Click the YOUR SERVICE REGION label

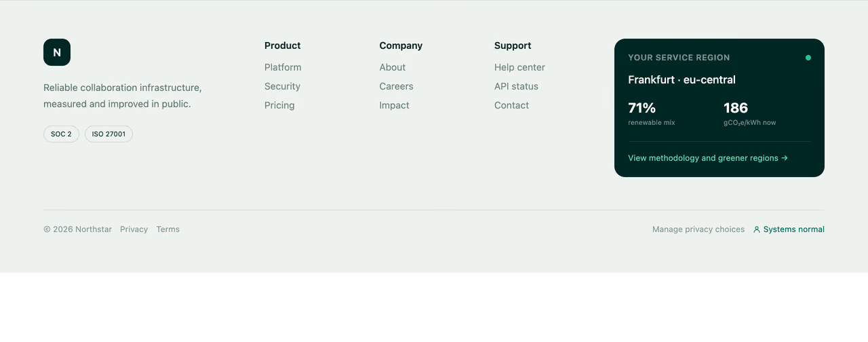679,58
